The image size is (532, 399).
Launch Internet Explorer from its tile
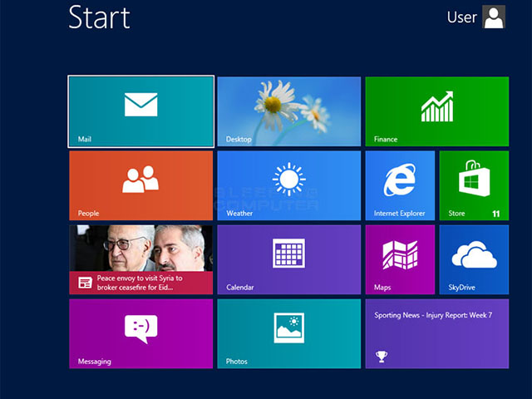(400, 180)
